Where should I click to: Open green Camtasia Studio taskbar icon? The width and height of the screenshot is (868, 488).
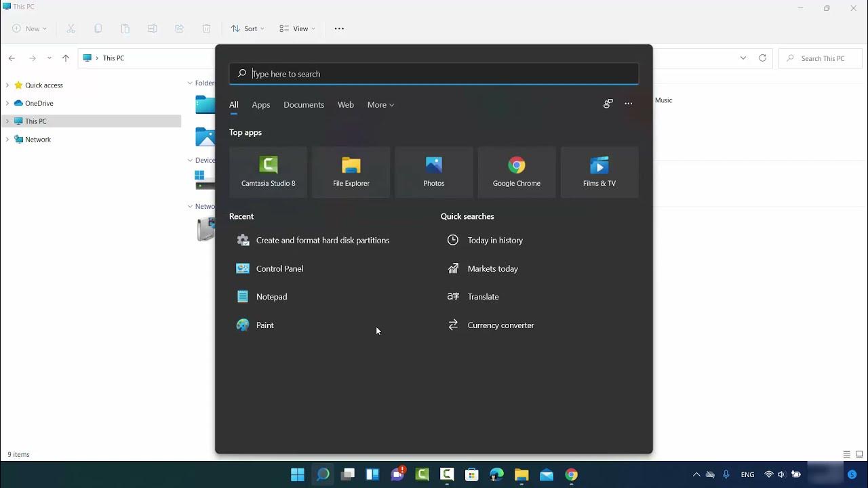coord(422,474)
